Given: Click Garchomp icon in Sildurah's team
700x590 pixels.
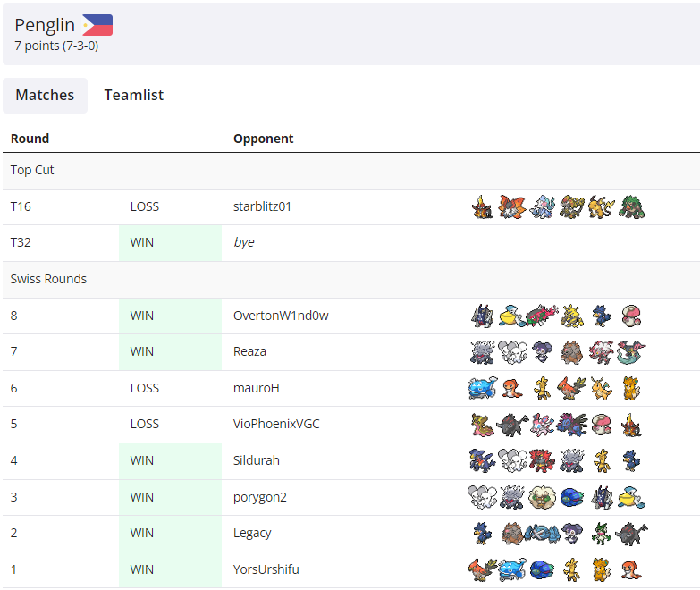Looking at the screenshot, I should [483, 460].
